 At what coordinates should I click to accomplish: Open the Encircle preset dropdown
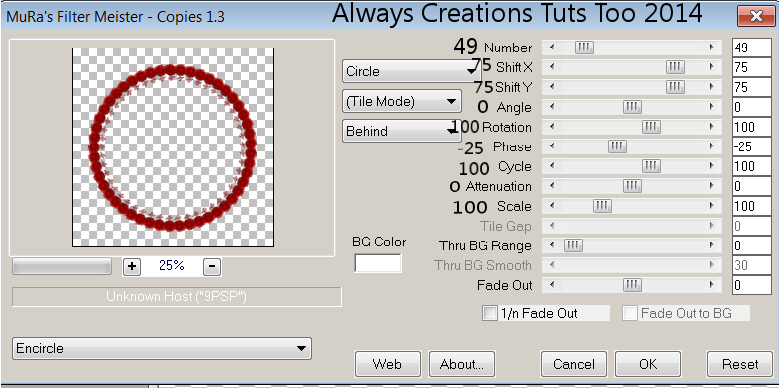pos(162,348)
